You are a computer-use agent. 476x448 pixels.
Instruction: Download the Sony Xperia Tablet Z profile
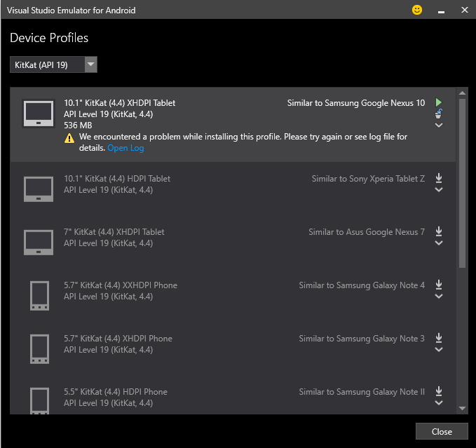point(439,178)
